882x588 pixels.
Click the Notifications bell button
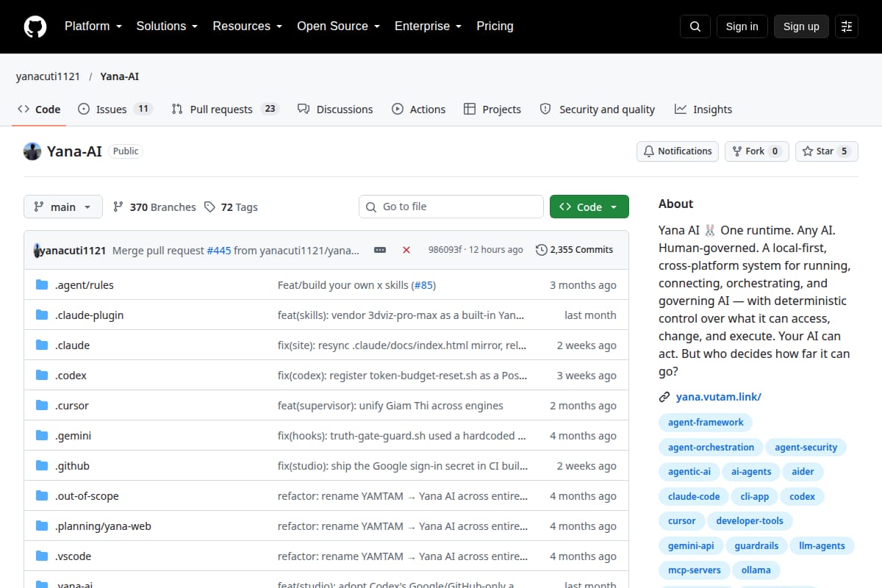[x=678, y=151]
